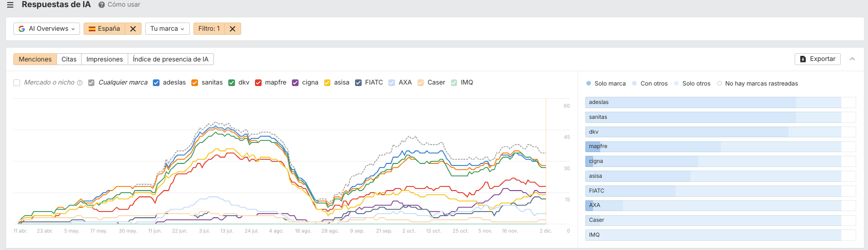Open the hamburger menu icon
The height and width of the screenshot is (250, 868).
10,5
